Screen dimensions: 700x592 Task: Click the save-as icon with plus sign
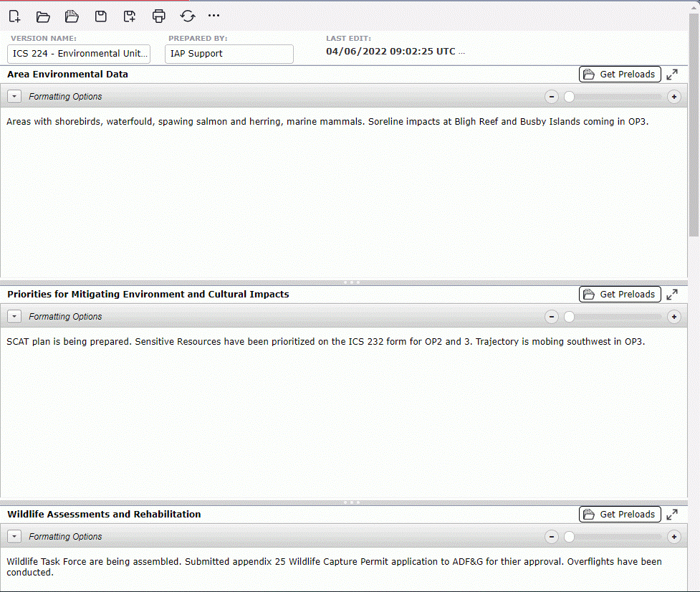click(x=130, y=16)
